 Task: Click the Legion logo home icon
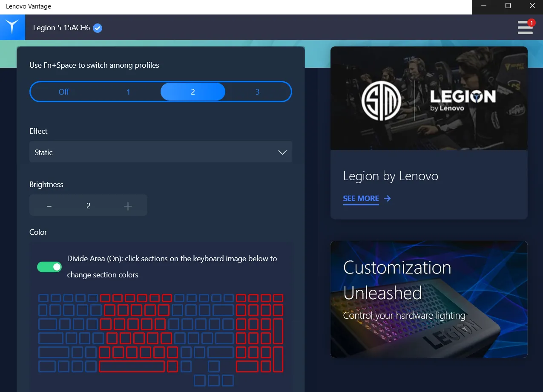[12, 27]
